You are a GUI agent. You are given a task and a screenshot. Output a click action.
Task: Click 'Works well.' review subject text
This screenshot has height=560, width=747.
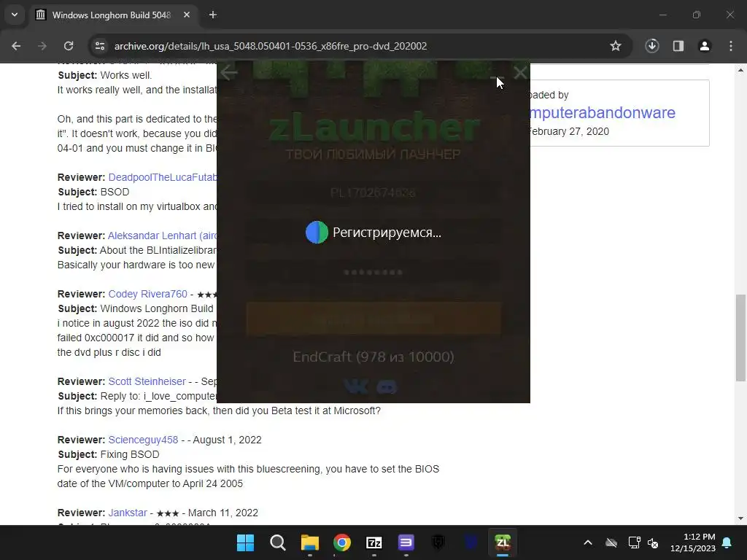[126, 75]
